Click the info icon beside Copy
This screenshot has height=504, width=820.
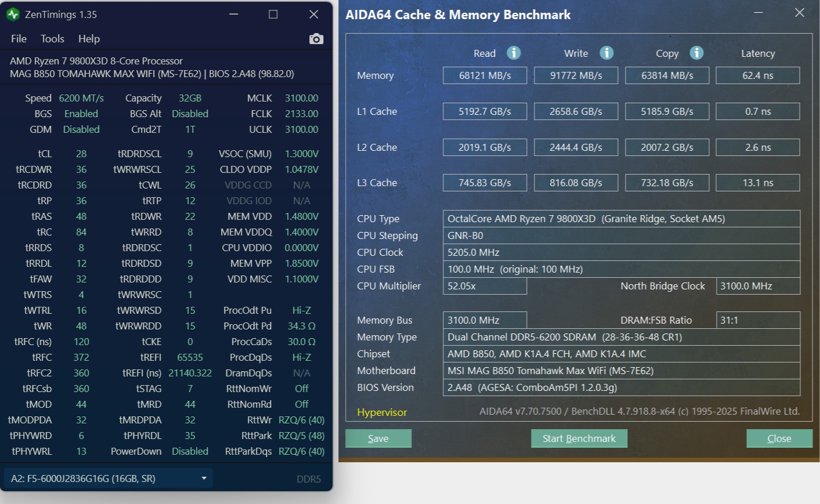(696, 53)
